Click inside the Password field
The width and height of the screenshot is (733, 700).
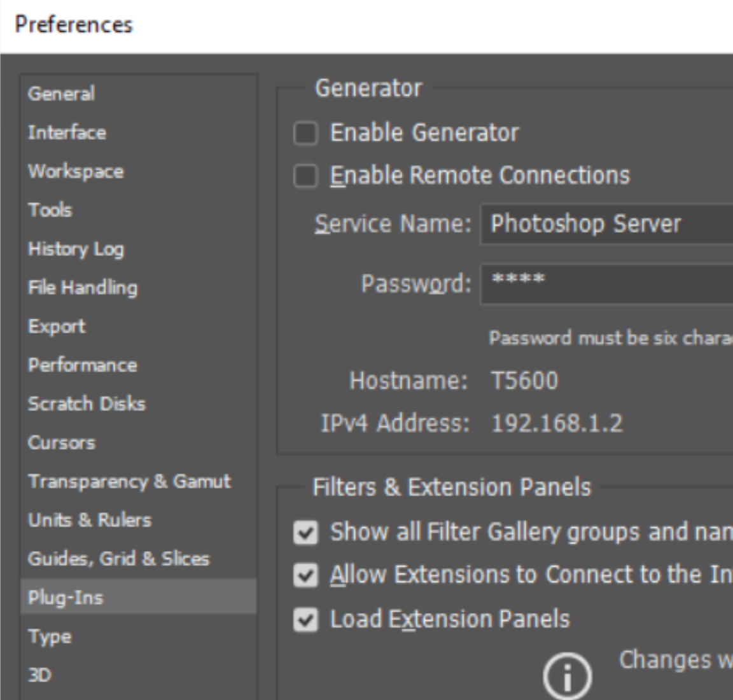coord(607,284)
